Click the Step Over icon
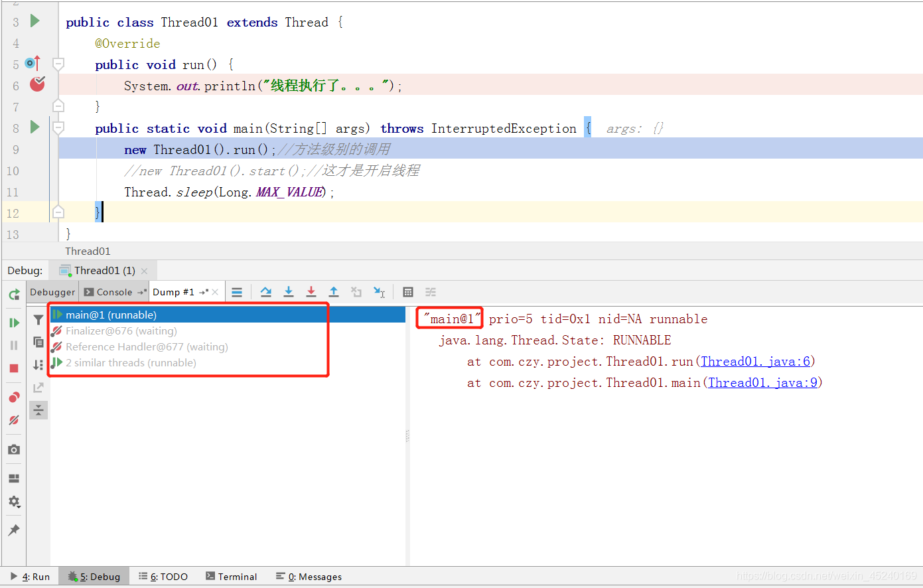 266,292
